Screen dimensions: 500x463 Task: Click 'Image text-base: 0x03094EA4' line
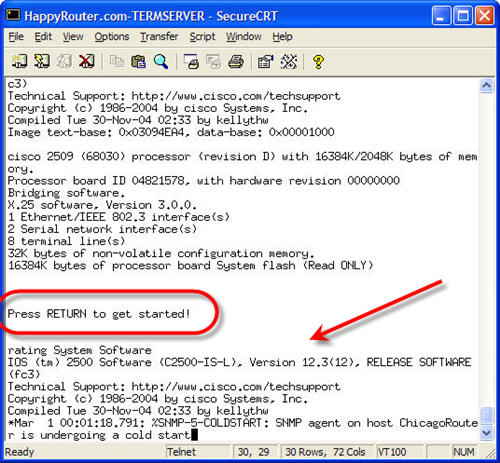click(171, 132)
